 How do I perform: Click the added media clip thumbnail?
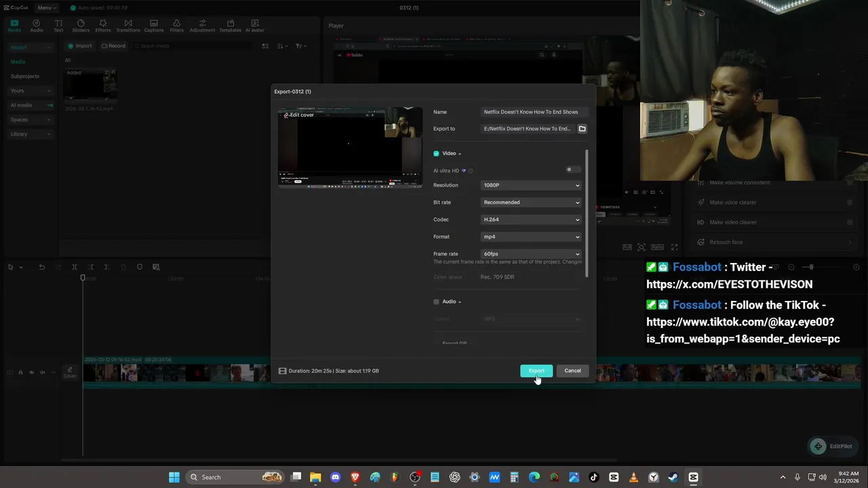pos(90,85)
